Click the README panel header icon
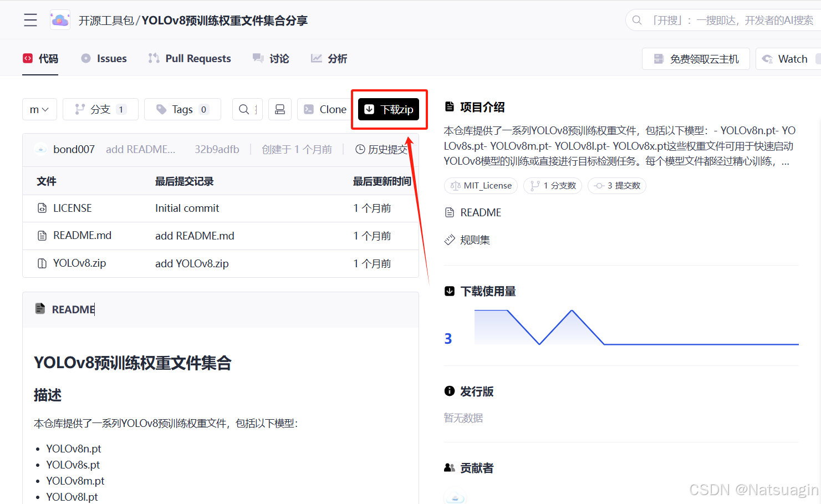 pos(40,309)
